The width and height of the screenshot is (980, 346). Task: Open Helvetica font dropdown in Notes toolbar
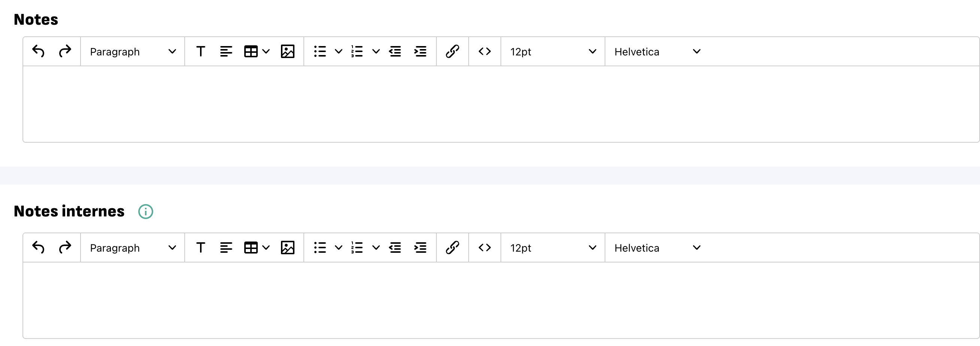click(657, 51)
